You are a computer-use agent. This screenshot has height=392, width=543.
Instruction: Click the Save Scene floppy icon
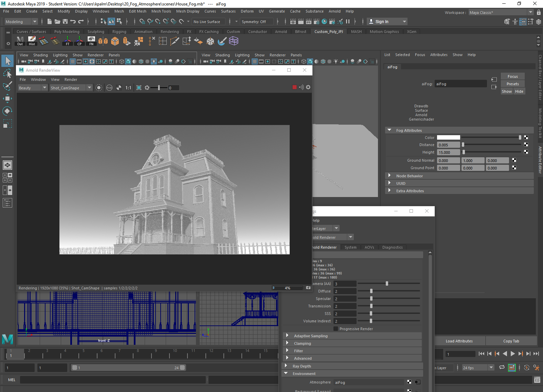tap(65, 21)
